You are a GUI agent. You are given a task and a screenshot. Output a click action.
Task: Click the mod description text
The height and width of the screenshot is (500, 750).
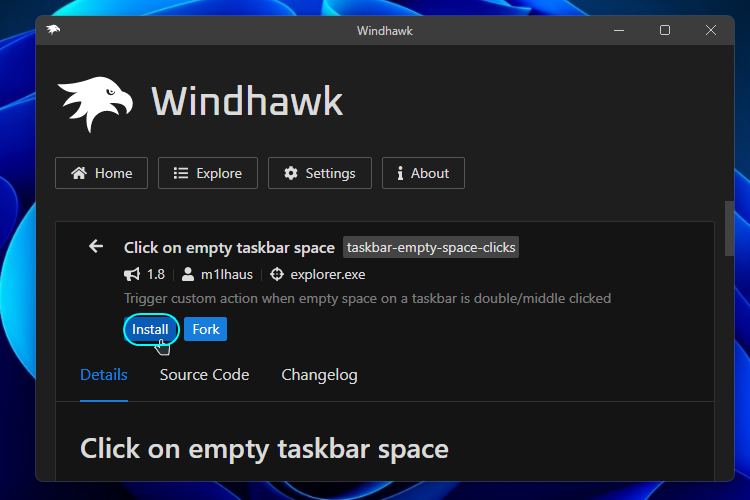click(367, 299)
